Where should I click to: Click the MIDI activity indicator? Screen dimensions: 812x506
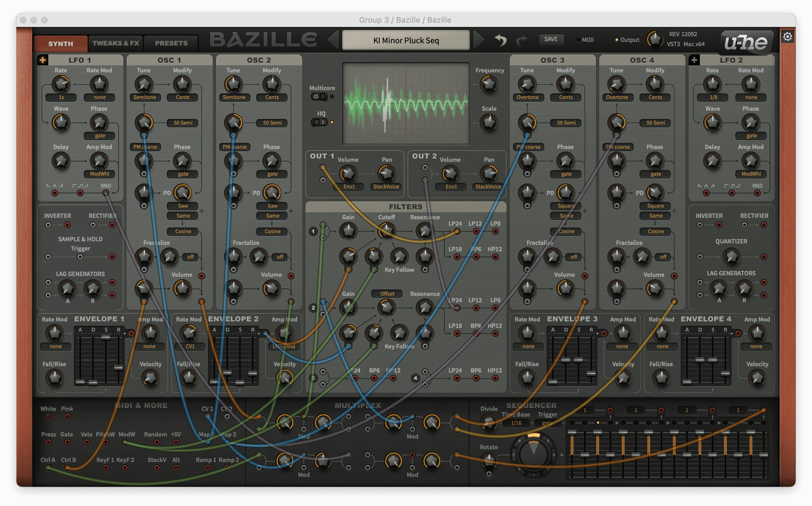[578, 40]
